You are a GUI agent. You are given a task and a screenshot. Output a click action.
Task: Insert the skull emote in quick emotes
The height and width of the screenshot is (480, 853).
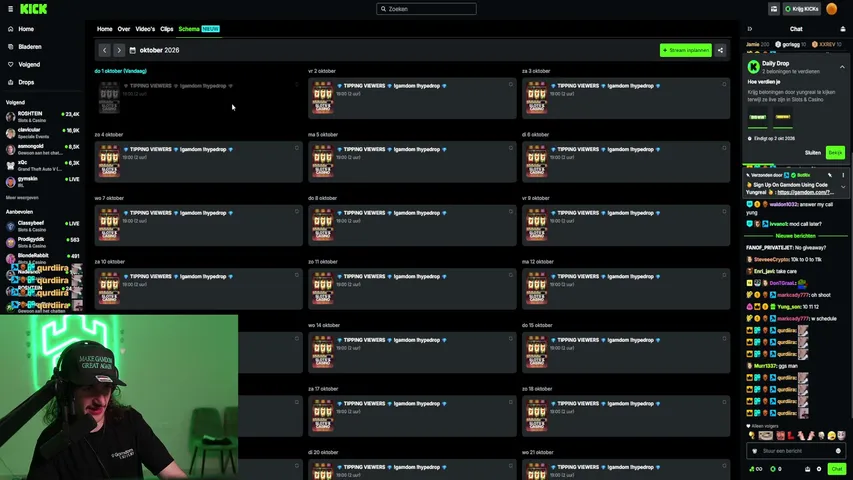pyautogui.click(x=821, y=435)
